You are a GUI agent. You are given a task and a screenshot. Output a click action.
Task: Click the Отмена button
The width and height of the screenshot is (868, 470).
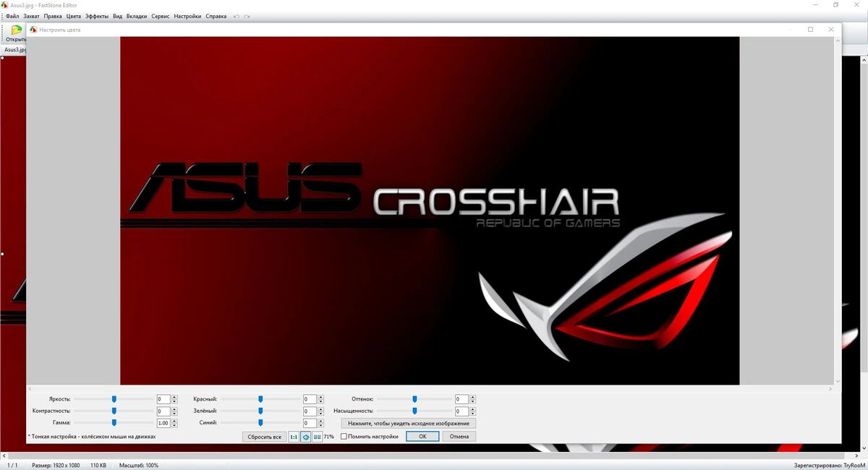coord(459,437)
